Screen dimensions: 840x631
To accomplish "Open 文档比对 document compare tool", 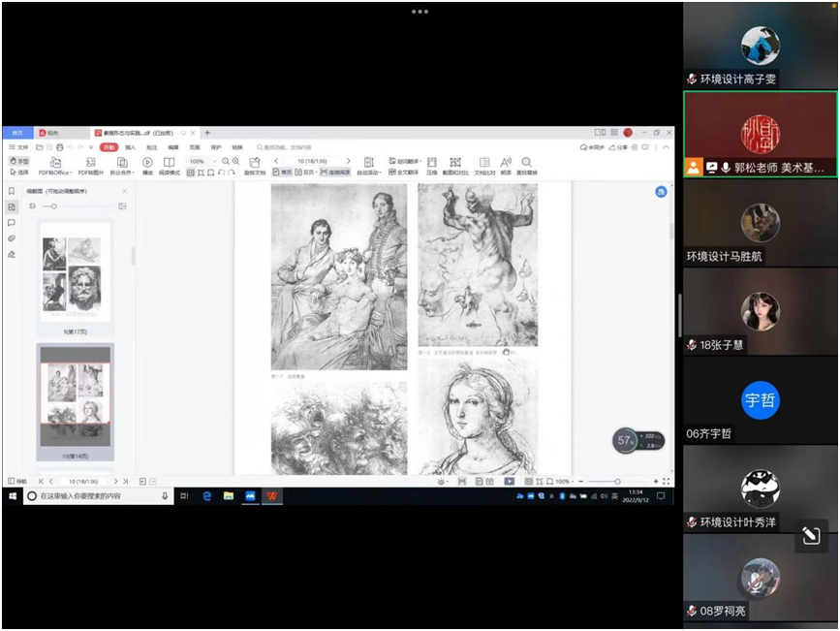I will coord(484,166).
